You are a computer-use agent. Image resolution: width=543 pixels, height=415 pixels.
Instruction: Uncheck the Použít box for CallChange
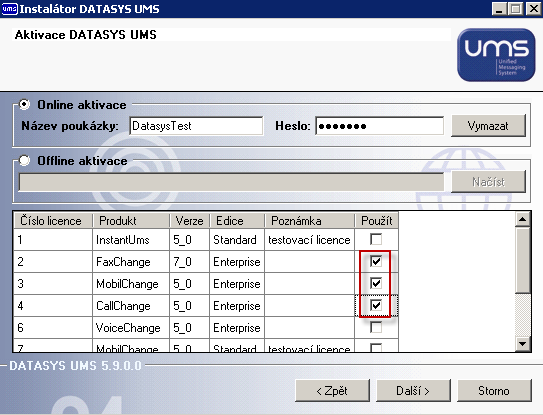pos(376,305)
